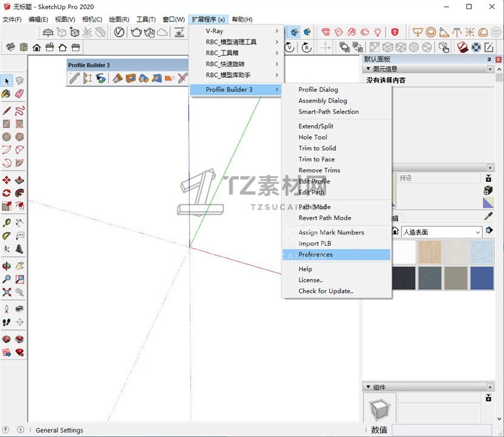Select the eyedropper sample paint icon
The image size is (504, 437).
pos(489,216)
